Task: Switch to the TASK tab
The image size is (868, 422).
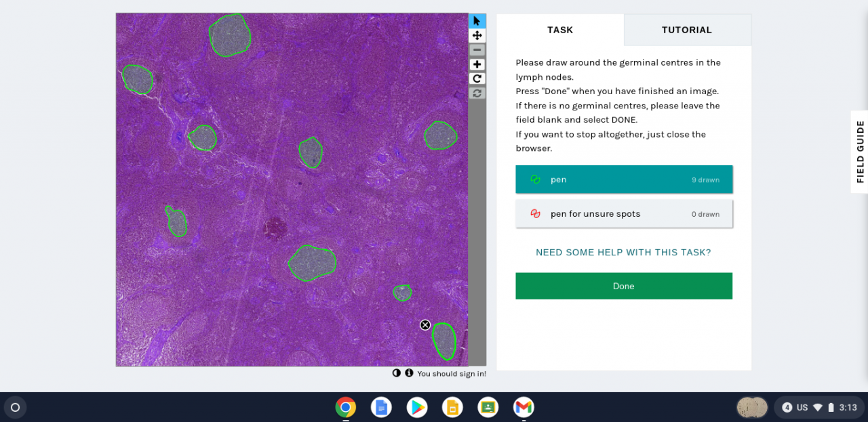Action: click(560, 30)
